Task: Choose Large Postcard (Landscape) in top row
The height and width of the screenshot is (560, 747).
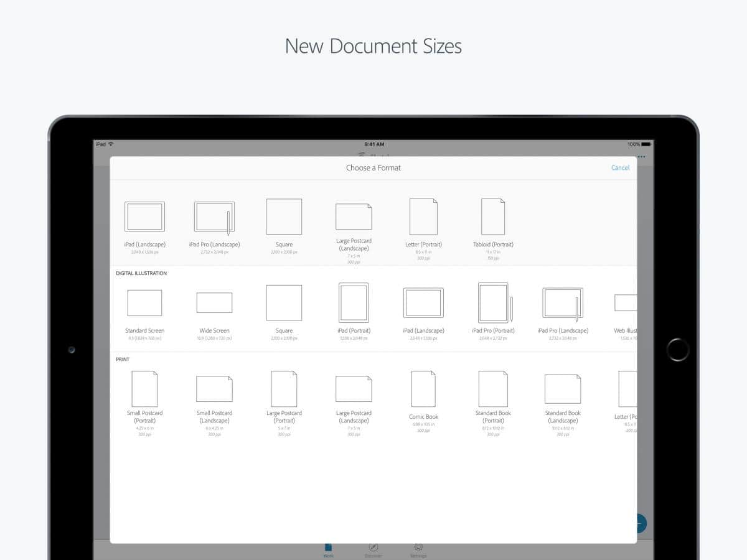Action: point(354,217)
